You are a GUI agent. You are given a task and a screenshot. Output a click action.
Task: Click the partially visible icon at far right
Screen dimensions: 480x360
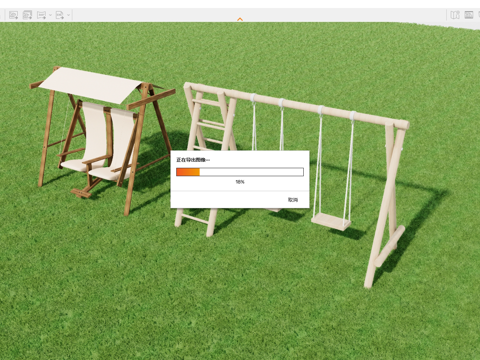tap(479, 15)
